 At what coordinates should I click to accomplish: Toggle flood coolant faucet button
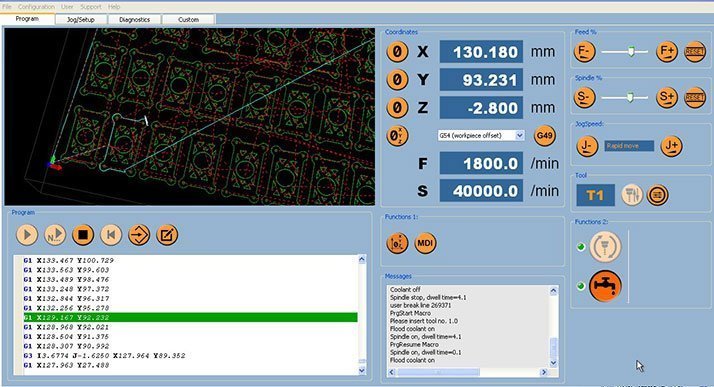605,286
